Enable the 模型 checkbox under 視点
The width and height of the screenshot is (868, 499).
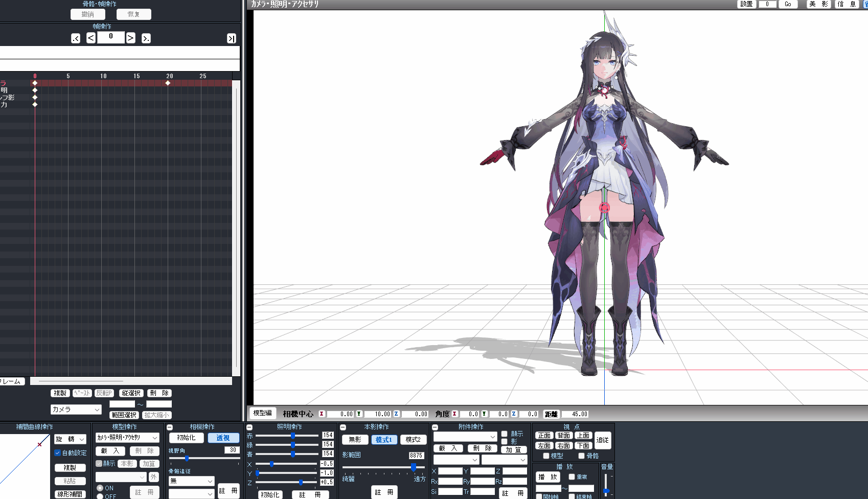(546, 456)
